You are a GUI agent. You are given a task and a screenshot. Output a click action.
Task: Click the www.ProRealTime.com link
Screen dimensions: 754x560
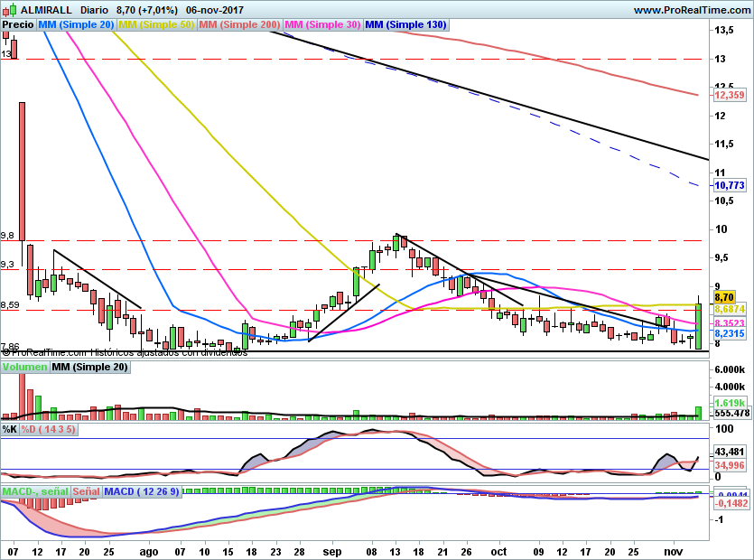tap(691, 10)
